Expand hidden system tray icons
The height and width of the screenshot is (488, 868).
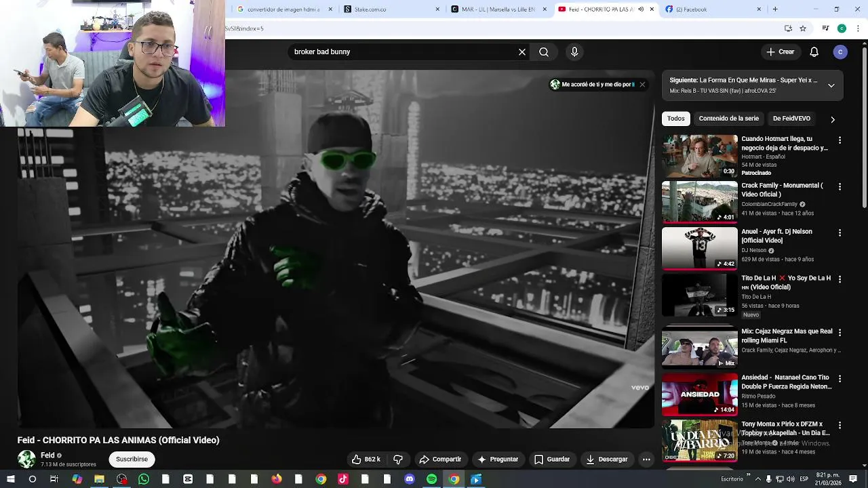[x=758, y=479]
